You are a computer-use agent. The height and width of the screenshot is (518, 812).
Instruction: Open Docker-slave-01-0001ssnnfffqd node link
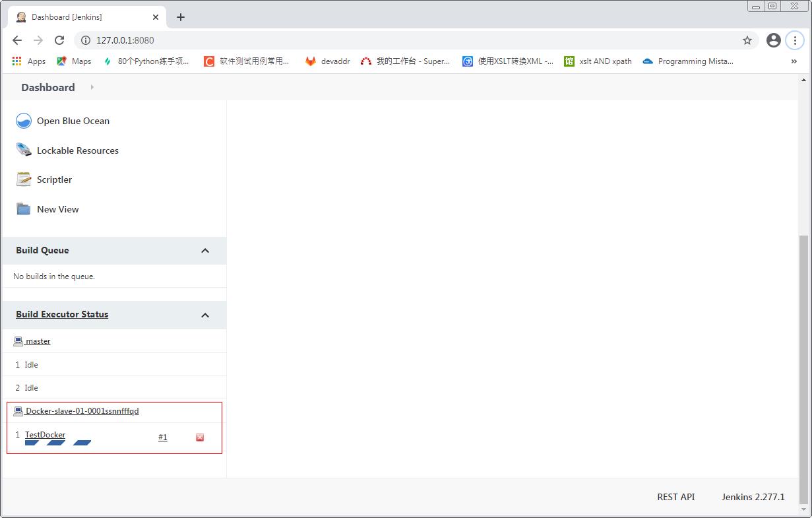[x=82, y=411]
